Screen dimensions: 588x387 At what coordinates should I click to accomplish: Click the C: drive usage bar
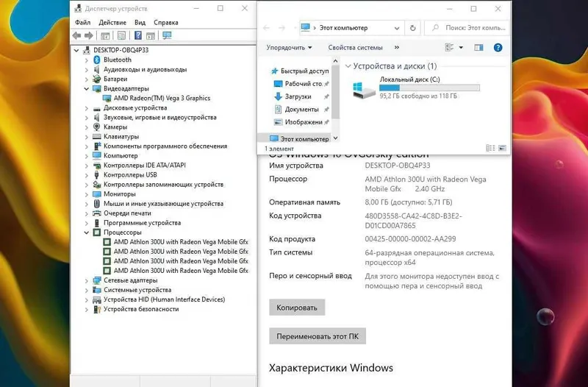[x=429, y=88]
